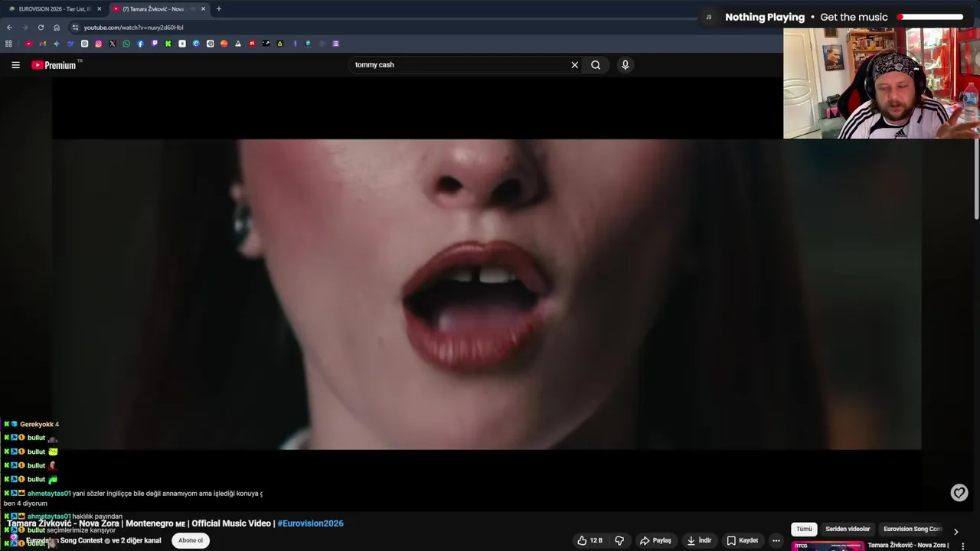The width and height of the screenshot is (980, 551).
Task: Open the #Eurovision2026 hashtag link
Action: (311, 523)
